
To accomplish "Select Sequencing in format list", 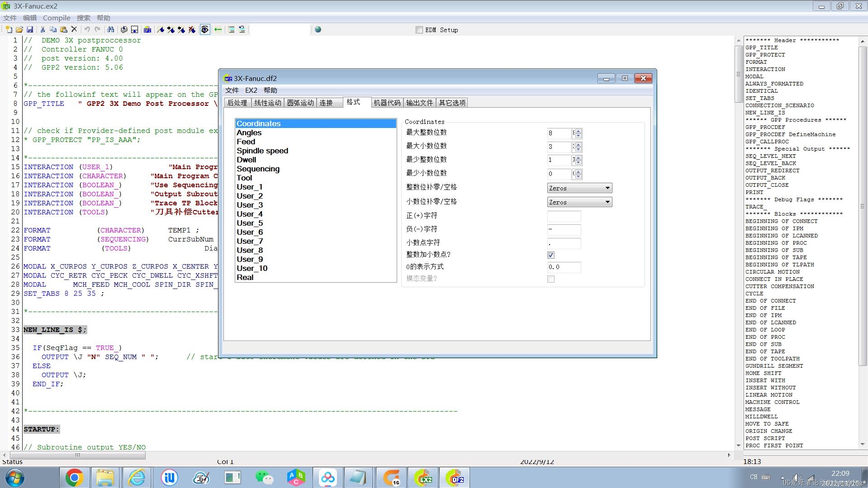I will [316, 169].
